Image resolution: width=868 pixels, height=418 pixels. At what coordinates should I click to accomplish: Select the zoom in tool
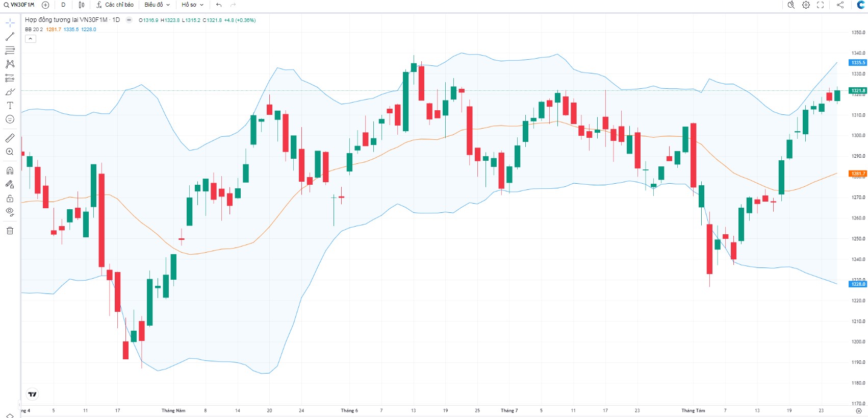[x=10, y=152]
